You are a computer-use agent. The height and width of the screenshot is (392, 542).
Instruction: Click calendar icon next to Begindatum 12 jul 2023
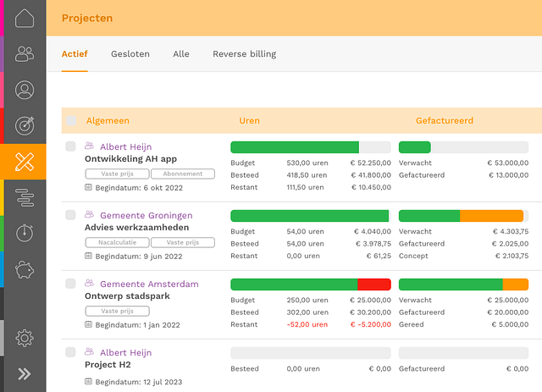tap(88, 381)
